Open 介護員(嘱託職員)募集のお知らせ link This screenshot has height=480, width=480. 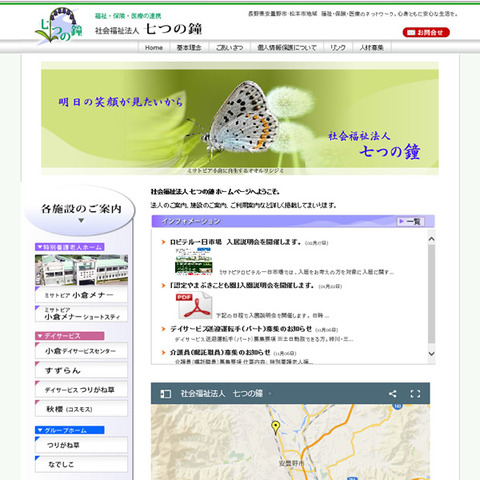point(220,352)
